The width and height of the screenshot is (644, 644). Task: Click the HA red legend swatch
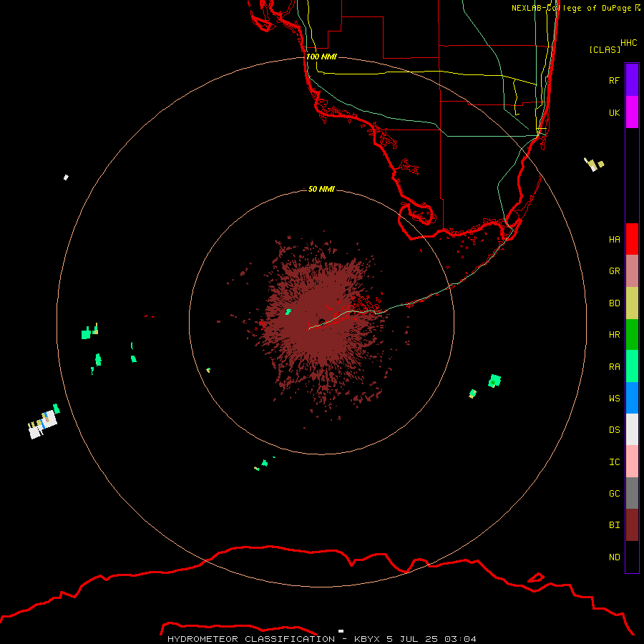(x=632, y=239)
